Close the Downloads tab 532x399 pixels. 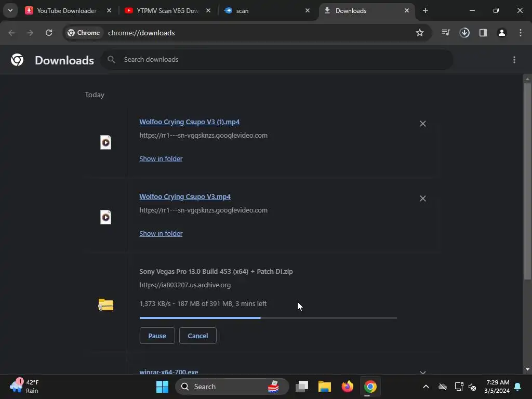click(406, 10)
